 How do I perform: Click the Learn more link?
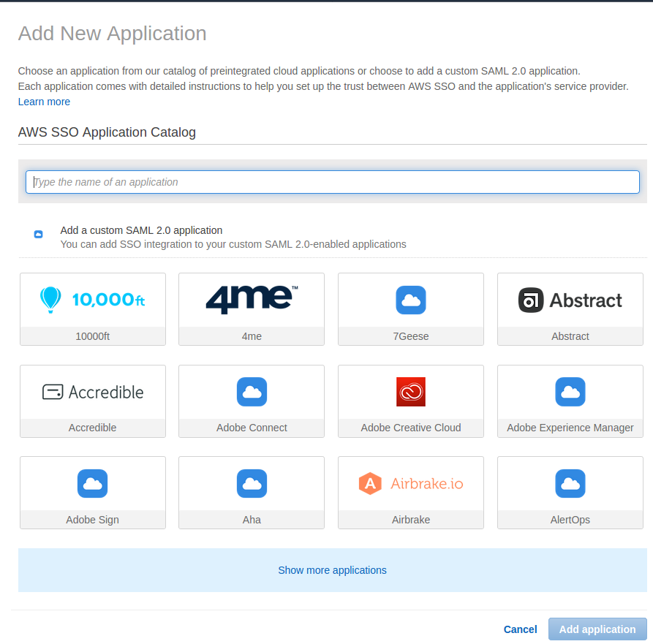tap(44, 102)
